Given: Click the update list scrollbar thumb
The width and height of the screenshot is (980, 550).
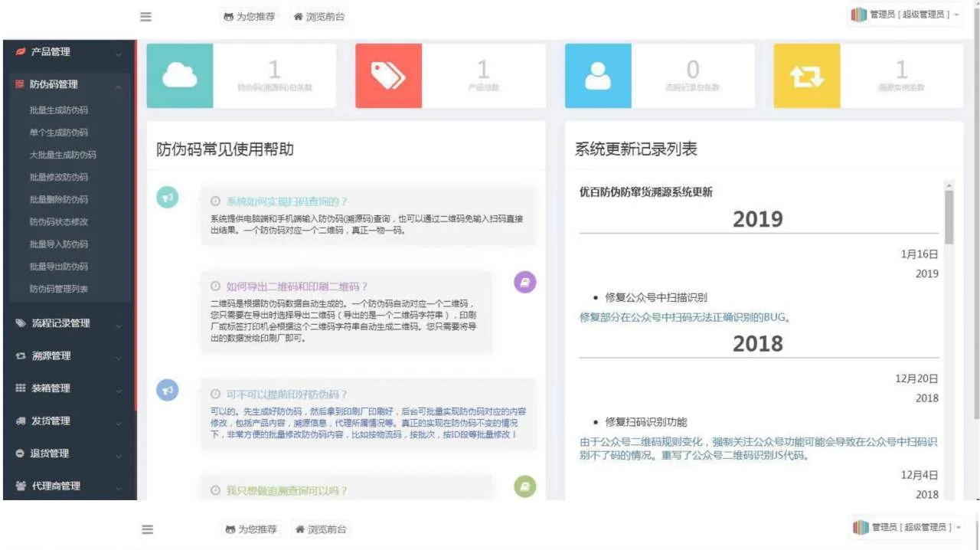Looking at the screenshot, I should (949, 217).
